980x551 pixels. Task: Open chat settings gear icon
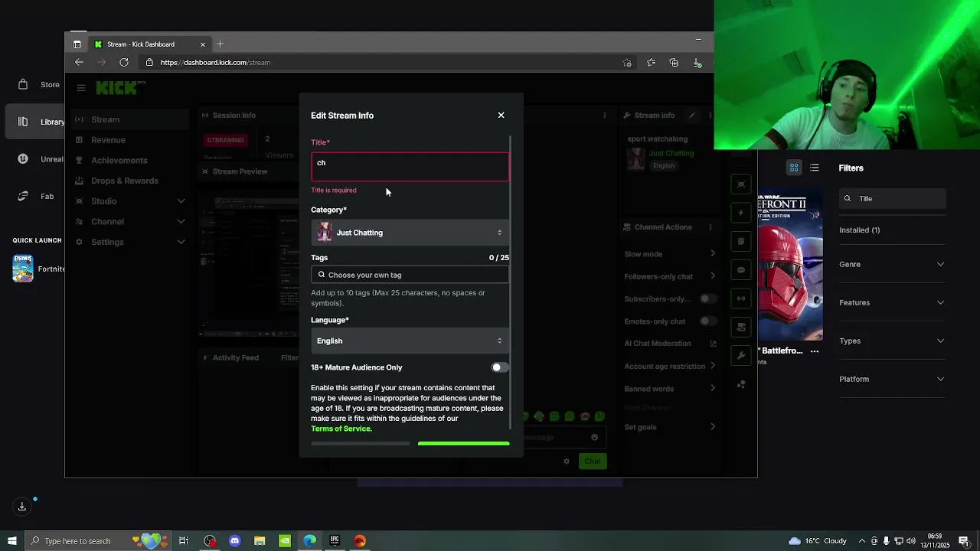tap(567, 461)
